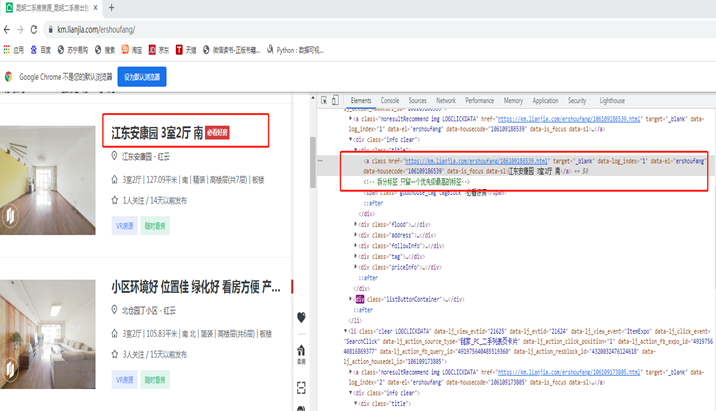Switch to the Application tab

545,100
